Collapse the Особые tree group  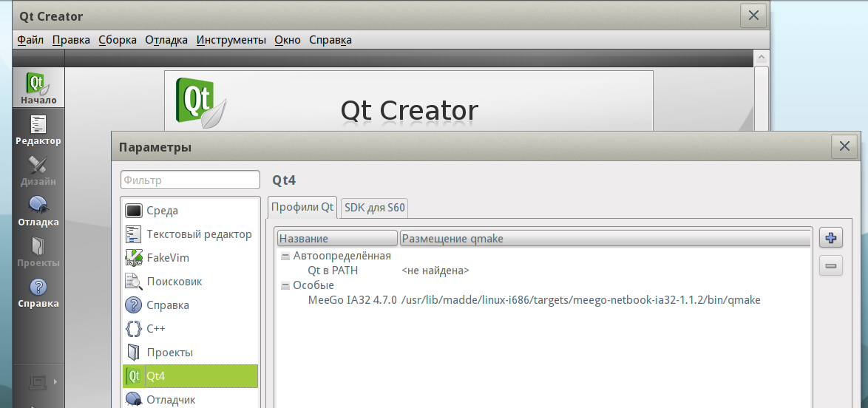[285, 286]
